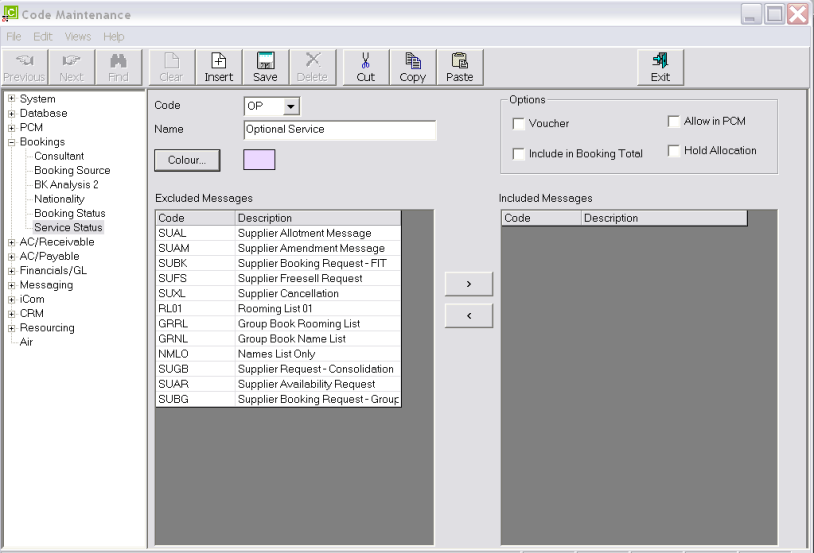Click Excluded Messages Description column header
The width and height of the screenshot is (814, 553).
point(318,218)
